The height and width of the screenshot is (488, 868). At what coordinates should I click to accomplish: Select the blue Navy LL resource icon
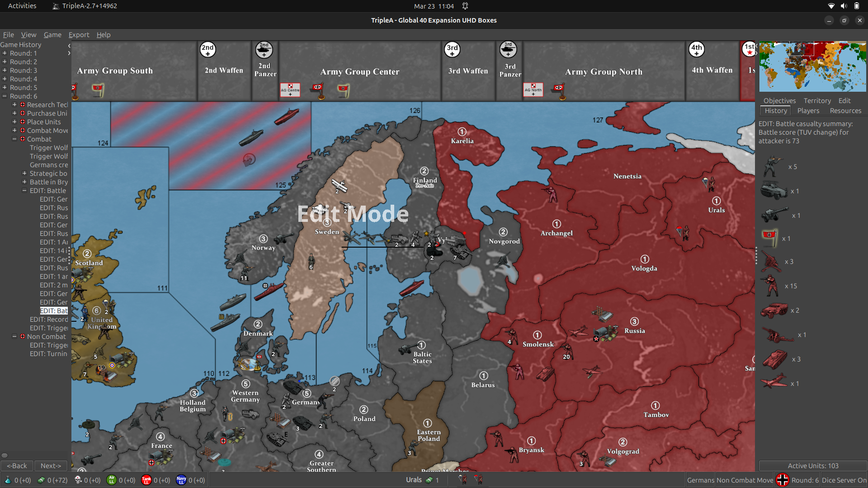coord(180,480)
